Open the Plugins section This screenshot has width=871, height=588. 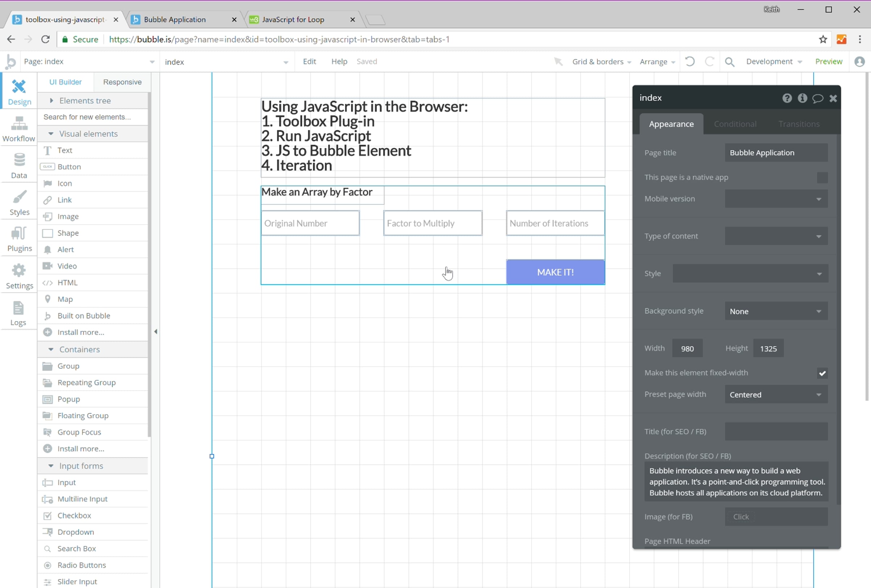[x=19, y=239]
